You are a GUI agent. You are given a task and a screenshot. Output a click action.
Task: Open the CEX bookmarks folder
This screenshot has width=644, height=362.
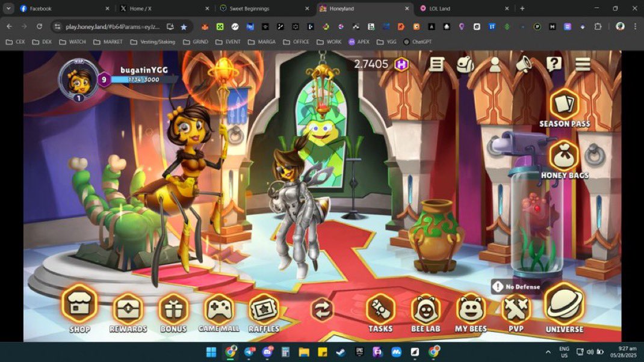(x=15, y=42)
